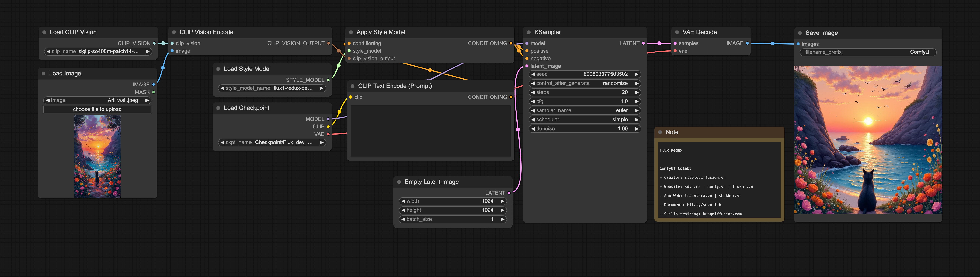Click the denoise value slider

(584, 129)
